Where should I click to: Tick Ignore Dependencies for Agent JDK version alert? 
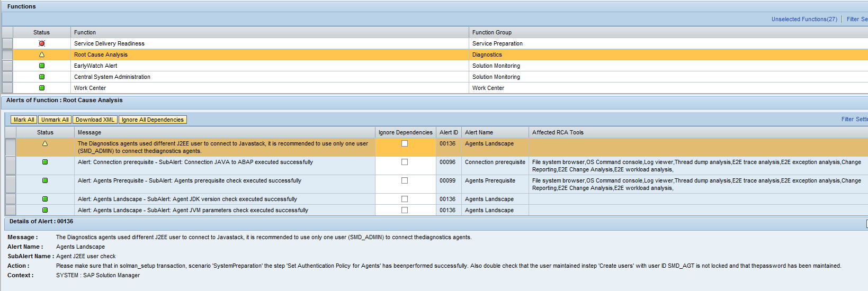coord(405,199)
